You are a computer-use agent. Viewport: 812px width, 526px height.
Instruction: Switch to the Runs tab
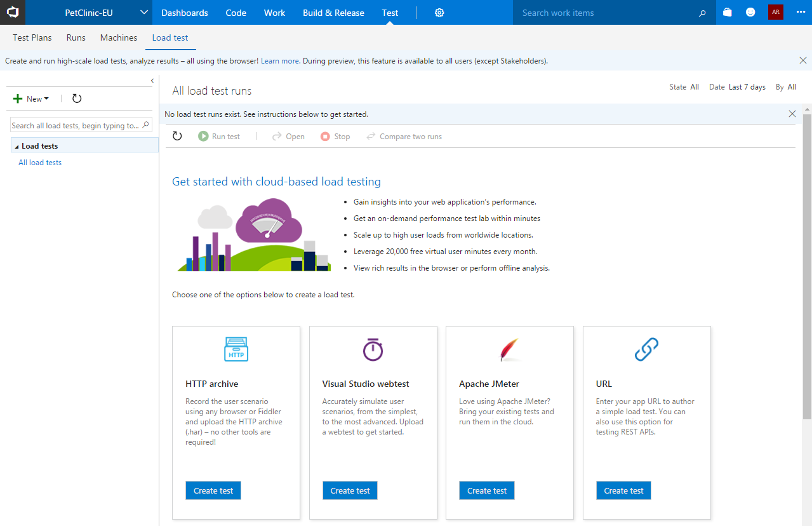(x=76, y=37)
